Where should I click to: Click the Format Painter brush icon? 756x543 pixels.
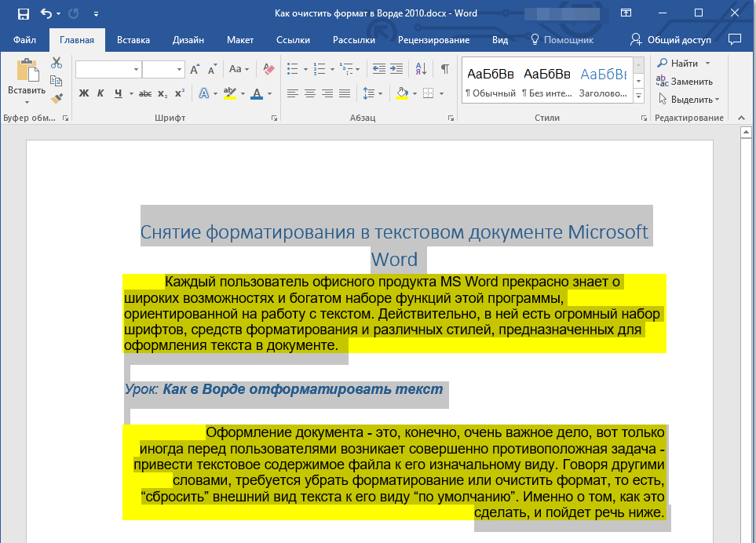57,98
